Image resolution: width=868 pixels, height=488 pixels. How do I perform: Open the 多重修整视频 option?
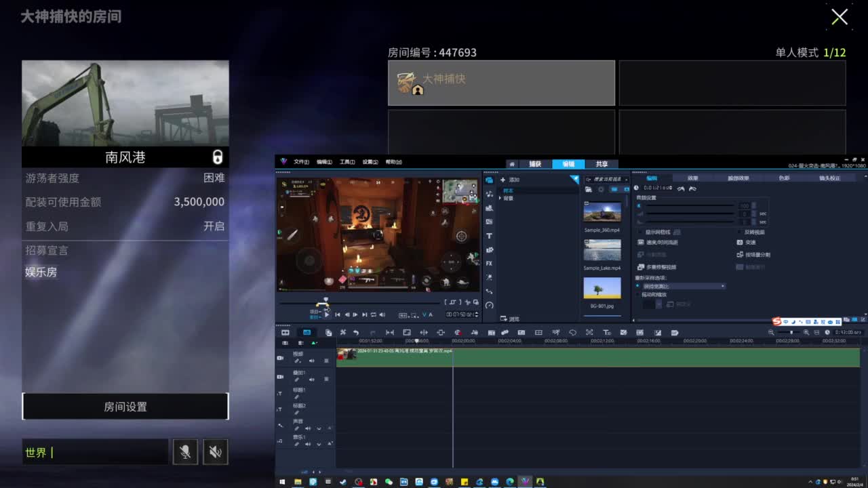point(656,267)
